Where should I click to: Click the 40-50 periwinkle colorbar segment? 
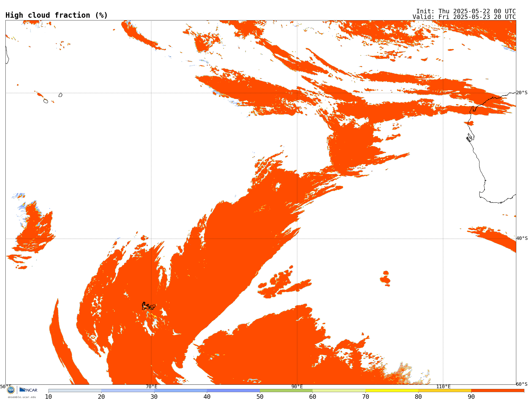pyautogui.click(x=233, y=390)
